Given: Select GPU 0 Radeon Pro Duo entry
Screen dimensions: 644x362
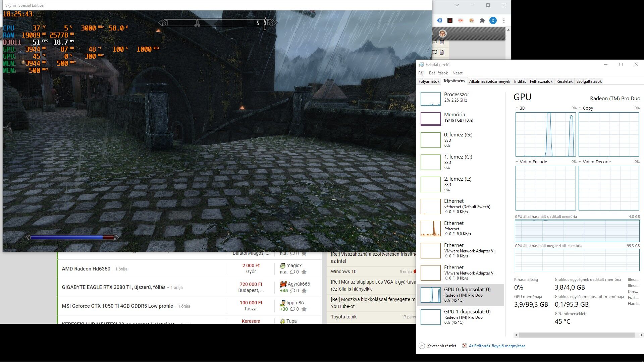Looking at the screenshot, I should pyautogui.click(x=461, y=295).
